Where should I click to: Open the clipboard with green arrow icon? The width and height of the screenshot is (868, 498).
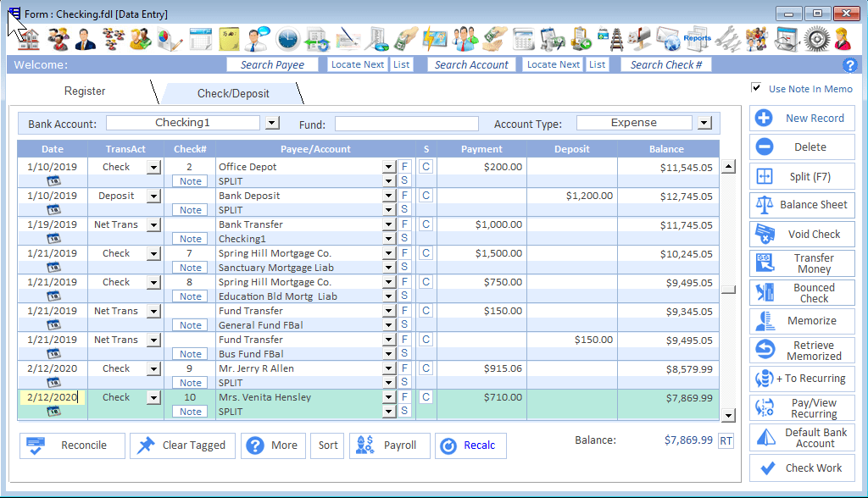tap(581, 39)
